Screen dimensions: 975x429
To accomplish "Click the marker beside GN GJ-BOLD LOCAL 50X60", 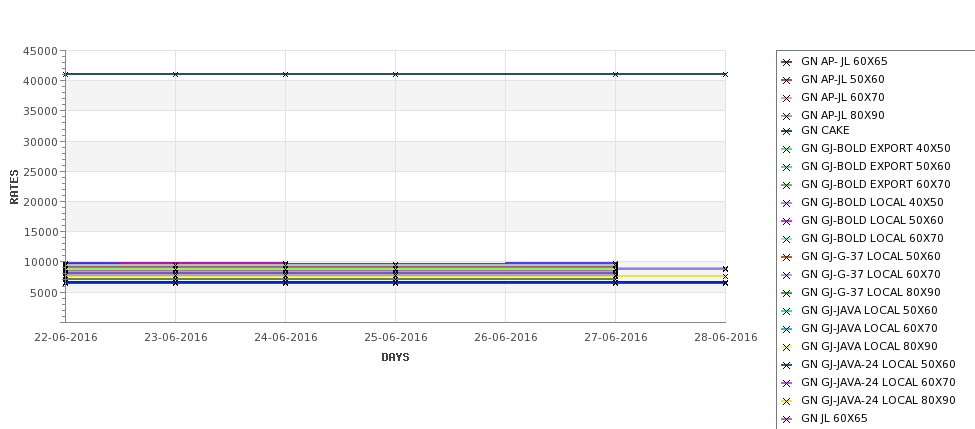I will 787,221.
